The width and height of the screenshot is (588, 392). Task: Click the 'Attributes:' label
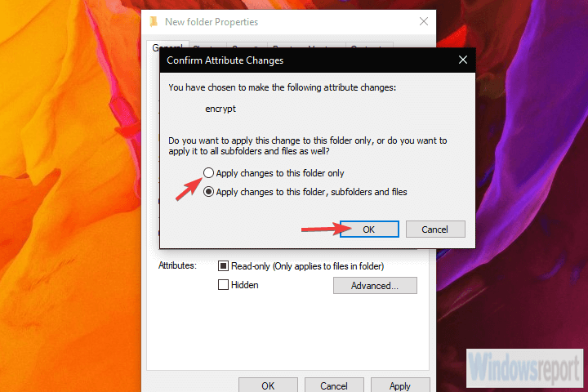(177, 265)
